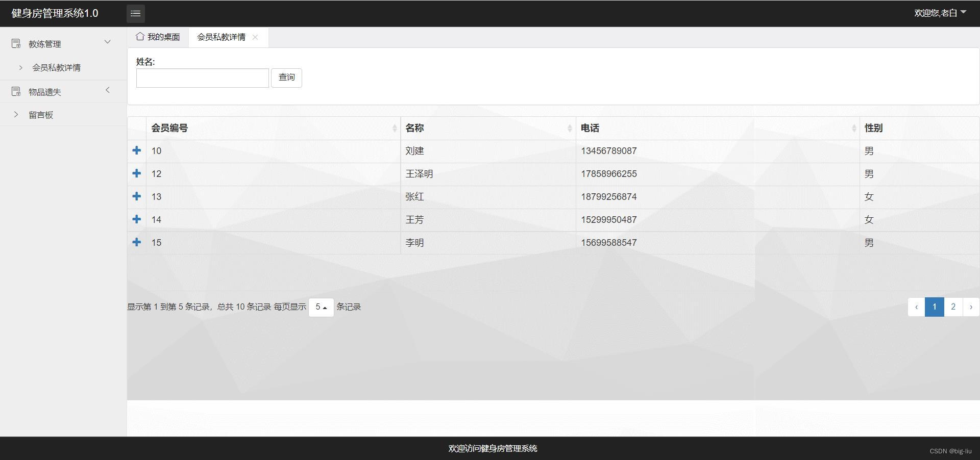
Task: Switch to the 我的桌面 tab
Action: (x=158, y=37)
